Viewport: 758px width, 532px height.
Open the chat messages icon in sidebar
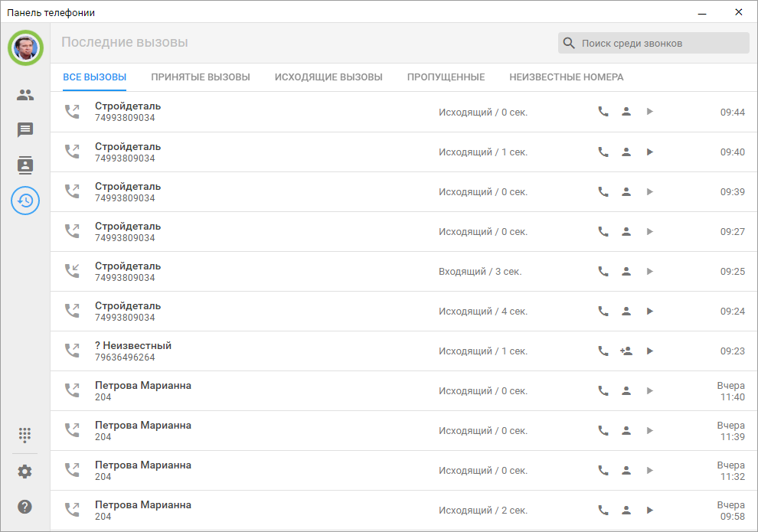(x=25, y=130)
